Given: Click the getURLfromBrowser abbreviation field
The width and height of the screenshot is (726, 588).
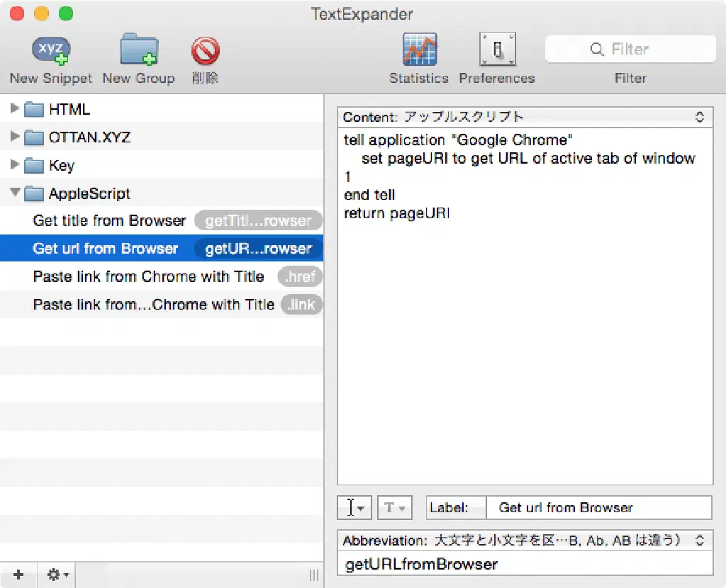Looking at the screenshot, I should pos(525,565).
